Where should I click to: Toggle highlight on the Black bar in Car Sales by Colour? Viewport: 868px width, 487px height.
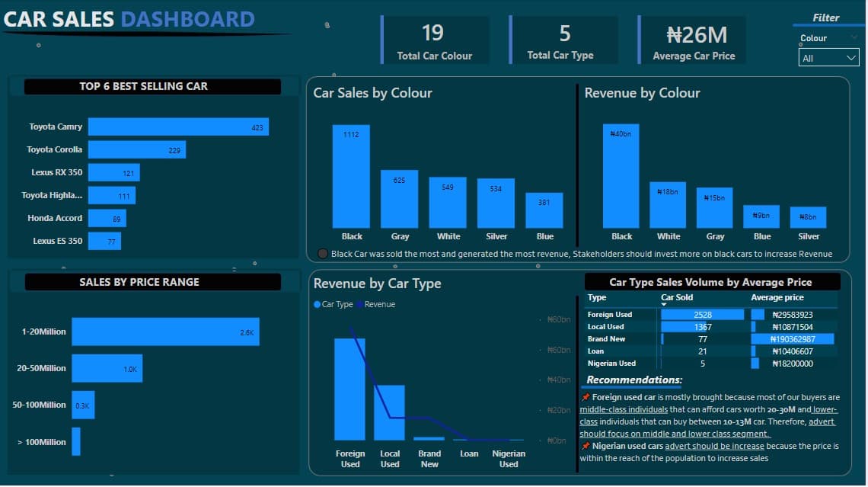pos(351,175)
